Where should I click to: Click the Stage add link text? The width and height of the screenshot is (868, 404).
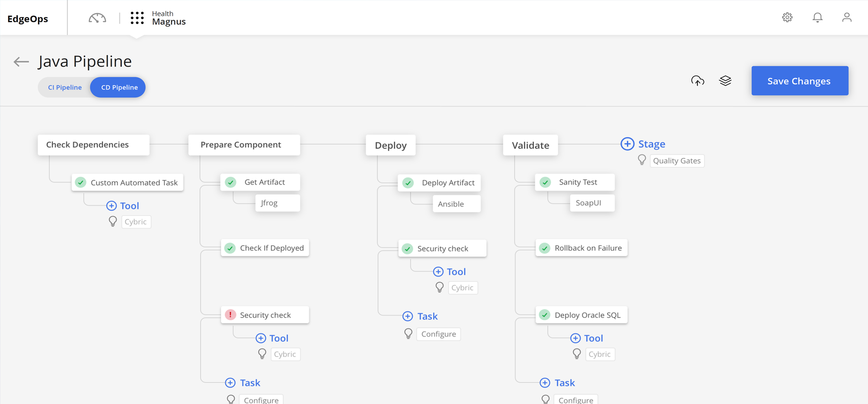pos(651,144)
